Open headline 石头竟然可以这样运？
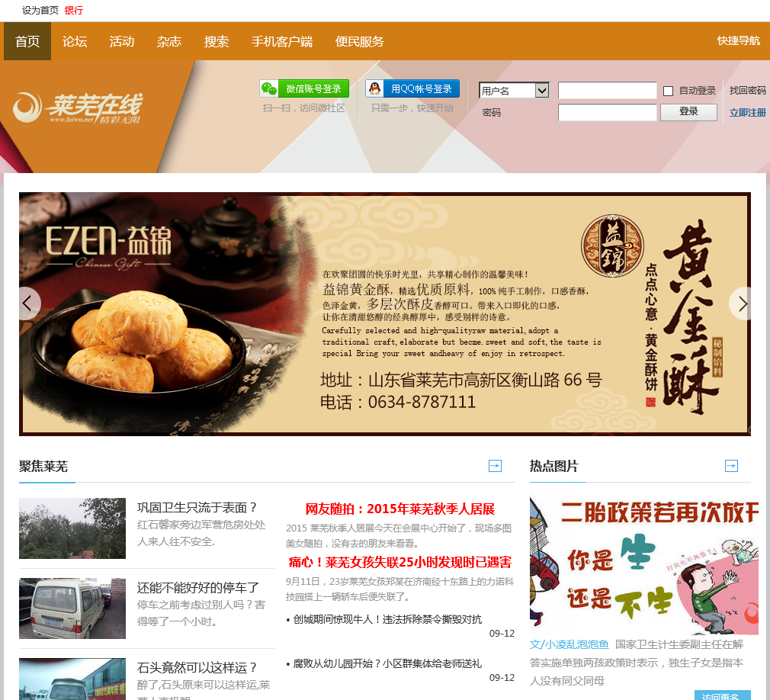This screenshot has width=770, height=700. point(197,667)
